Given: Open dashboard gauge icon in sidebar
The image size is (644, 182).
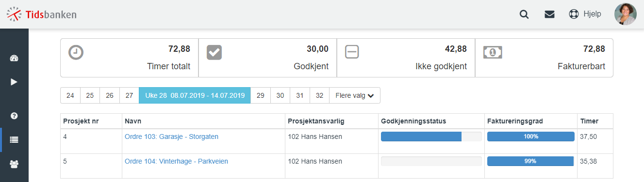Looking at the screenshot, I should 14,59.
